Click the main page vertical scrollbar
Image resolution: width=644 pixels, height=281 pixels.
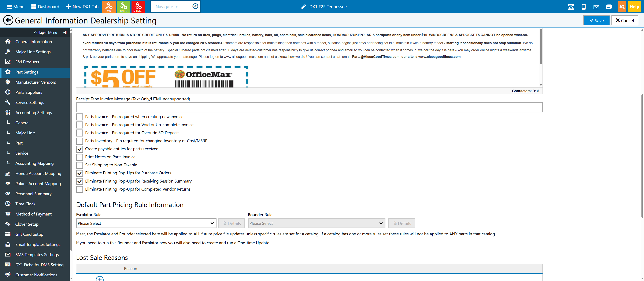coord(642,156)
